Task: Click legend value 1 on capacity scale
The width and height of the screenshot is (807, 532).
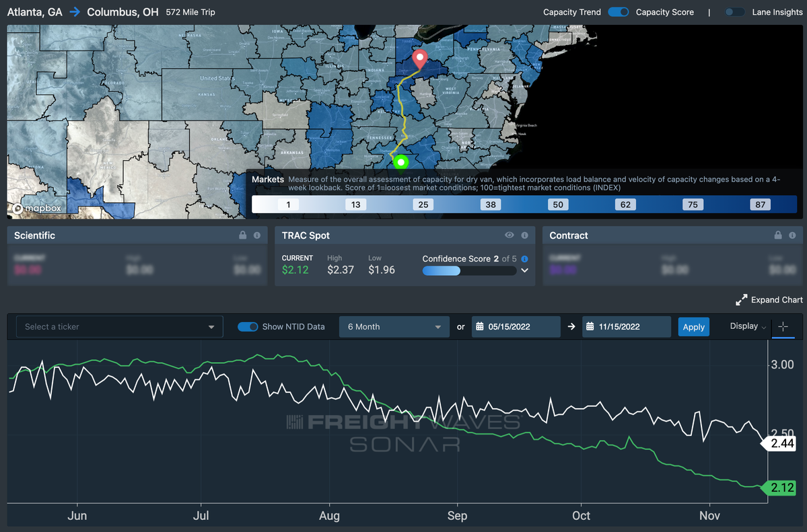Action: (288, 204)
